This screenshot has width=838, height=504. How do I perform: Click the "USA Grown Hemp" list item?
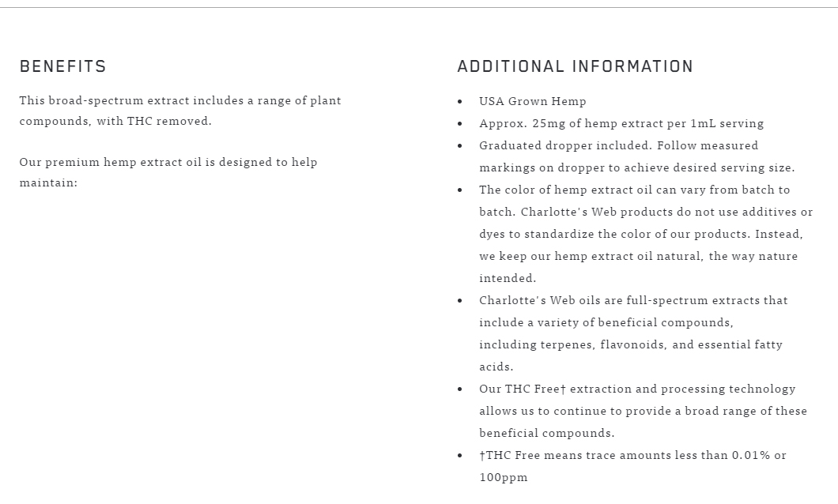[x=532, y=101]
